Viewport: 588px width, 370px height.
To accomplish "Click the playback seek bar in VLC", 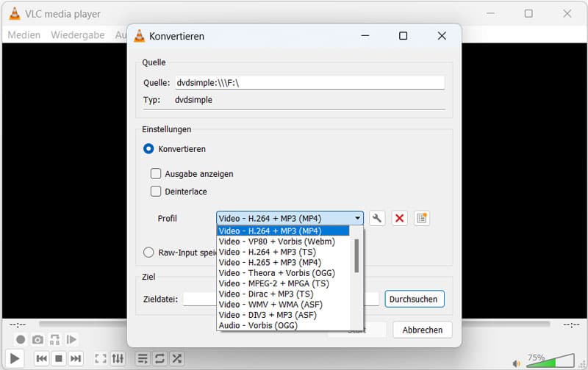I will [295, 324].
